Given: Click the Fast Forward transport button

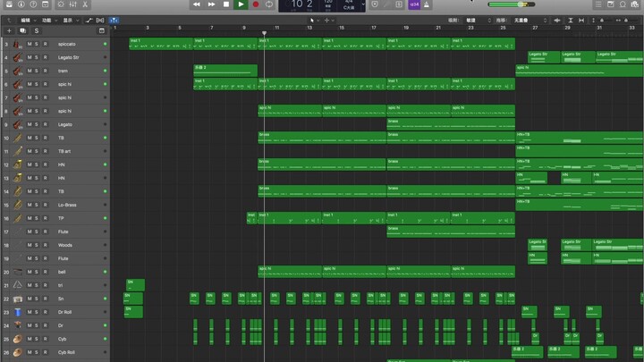Looking at the screenshot, I should coord(211,4).
